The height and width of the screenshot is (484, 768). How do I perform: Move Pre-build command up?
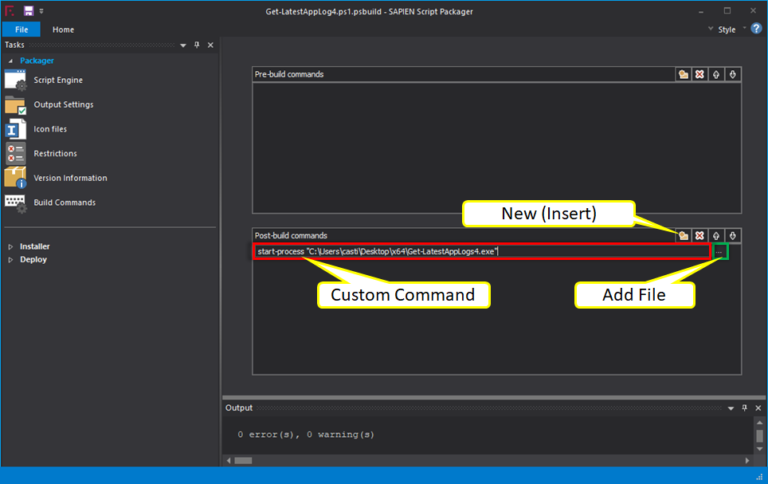[716, 74]
